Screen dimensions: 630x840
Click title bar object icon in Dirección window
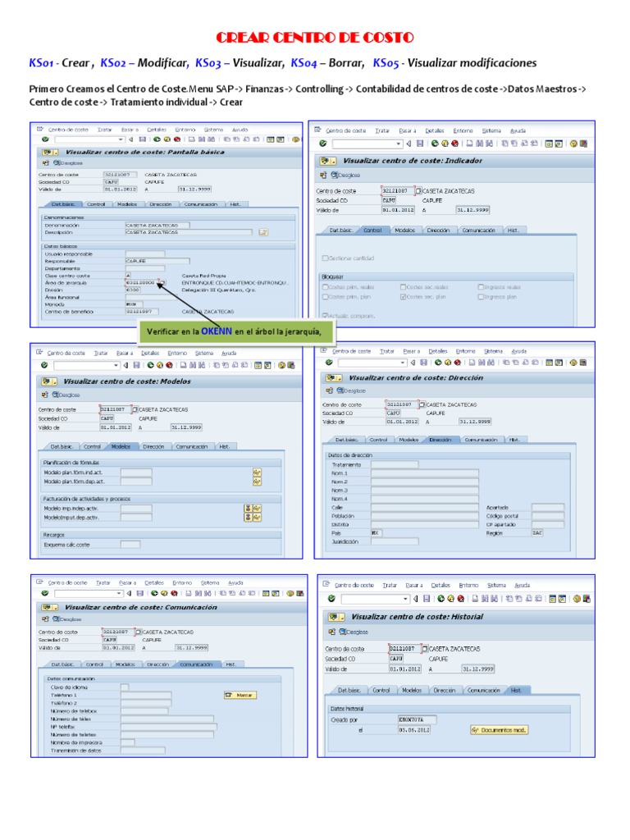[333, 377]
